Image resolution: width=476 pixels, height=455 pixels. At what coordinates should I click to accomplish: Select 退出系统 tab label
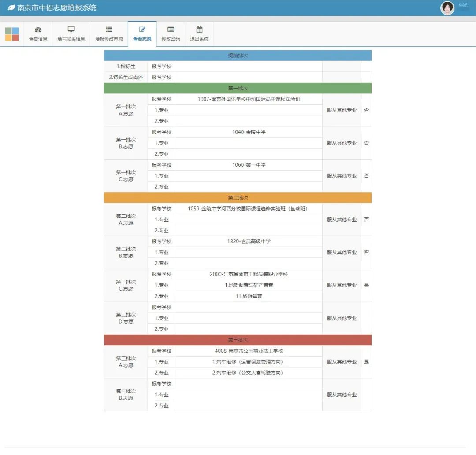[200, 39]
